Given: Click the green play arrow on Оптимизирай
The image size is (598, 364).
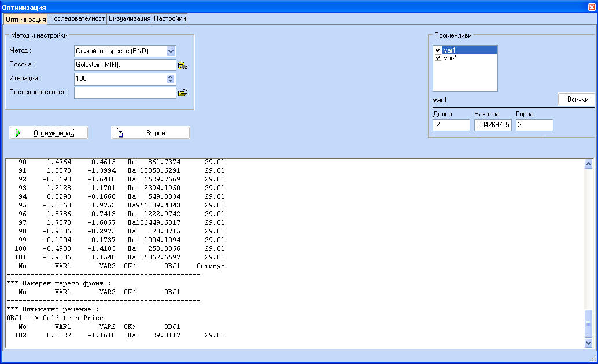Looking at the screenshot, I should [18, 133].
